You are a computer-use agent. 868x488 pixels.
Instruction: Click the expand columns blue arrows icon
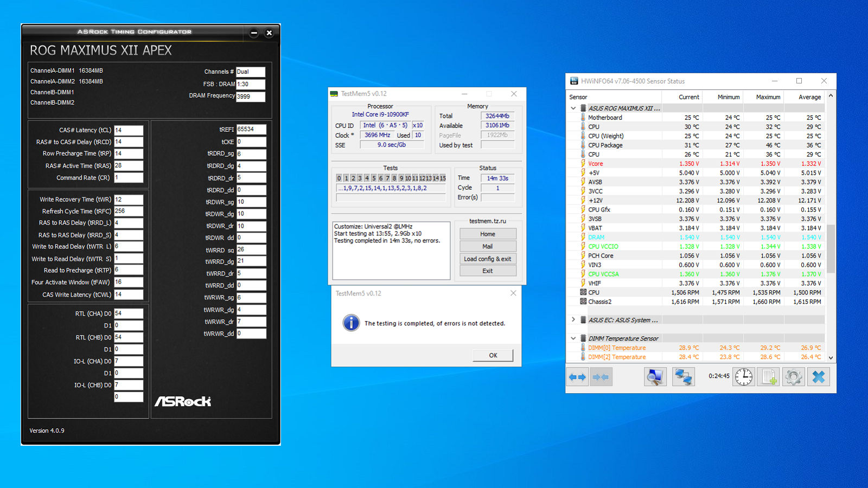(577, 377)
